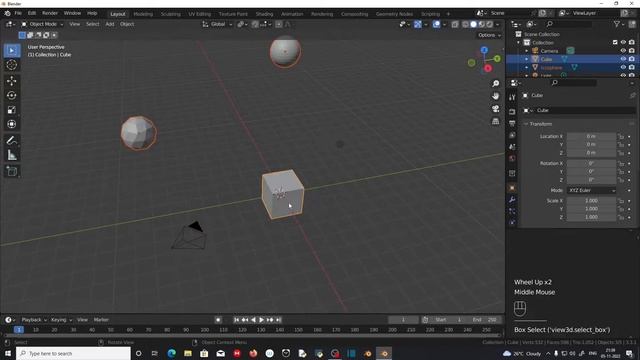Click the Select menu in viewport header
This screenshot has width=640, height=360.
(x=93, y=24)
